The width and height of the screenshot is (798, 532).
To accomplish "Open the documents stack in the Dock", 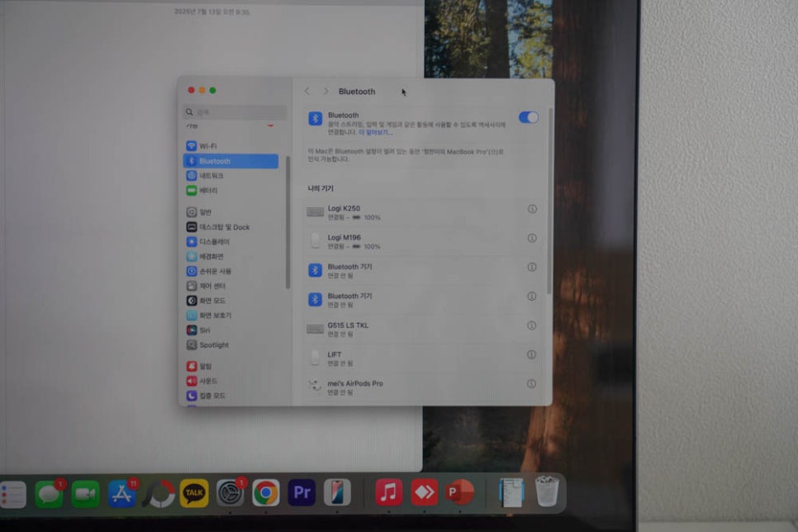I will (x=511, y=492).
